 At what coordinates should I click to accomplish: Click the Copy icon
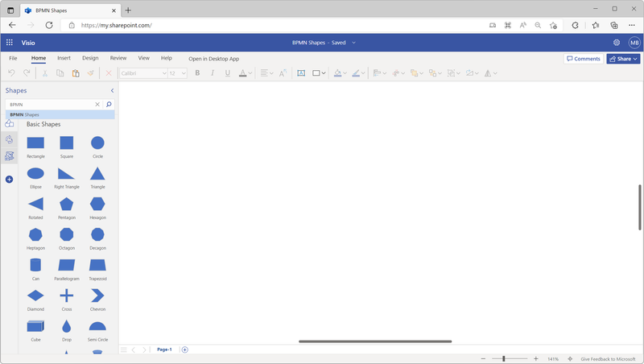(60, 73)
